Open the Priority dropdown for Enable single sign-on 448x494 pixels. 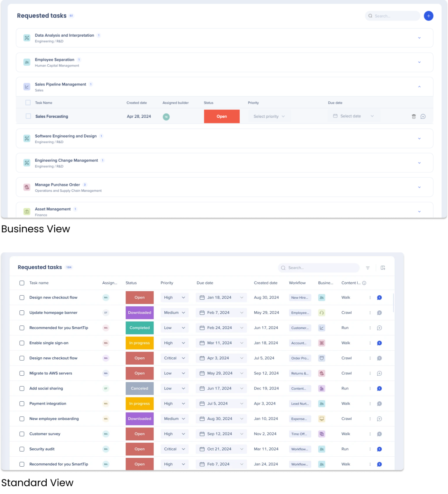click(x=174, y=343)
